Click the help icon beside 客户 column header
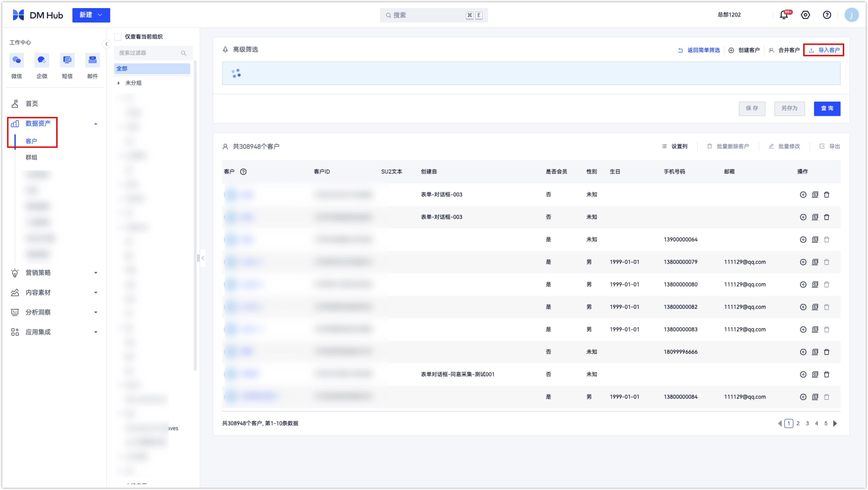The height and width of the screenshot is (490, 868). (243, 172)
